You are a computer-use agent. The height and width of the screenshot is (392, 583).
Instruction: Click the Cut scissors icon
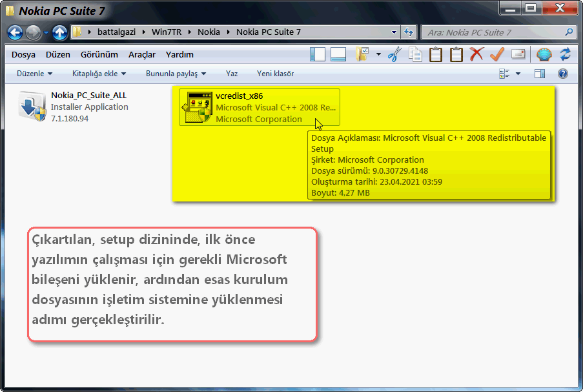click(x=395, y=54)
